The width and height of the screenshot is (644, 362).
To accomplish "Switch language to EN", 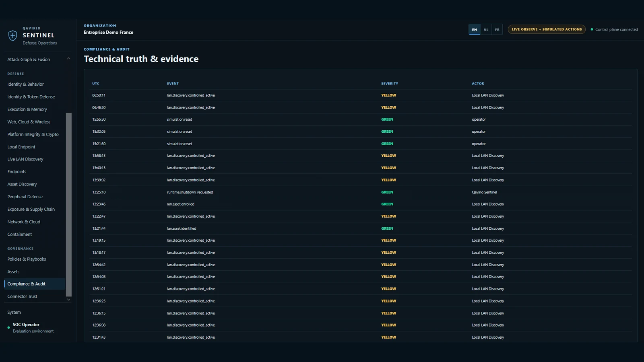I will [x=475, y=29].
